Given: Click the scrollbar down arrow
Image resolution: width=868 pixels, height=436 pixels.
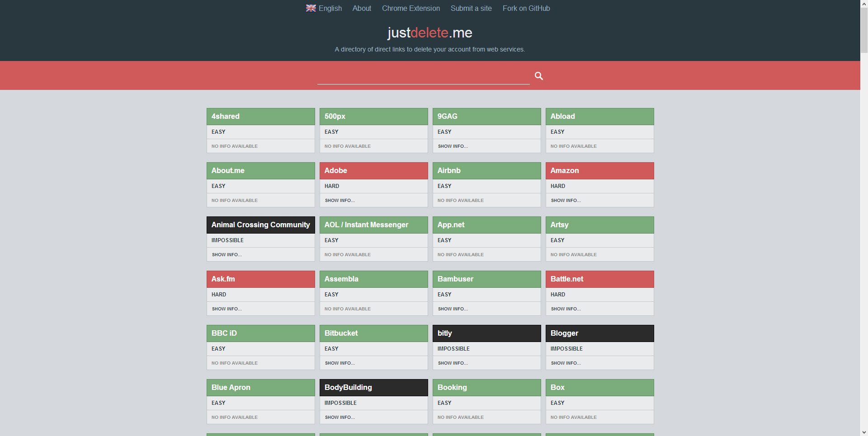Looking at the screenshot, I should [x=864, y=432].
